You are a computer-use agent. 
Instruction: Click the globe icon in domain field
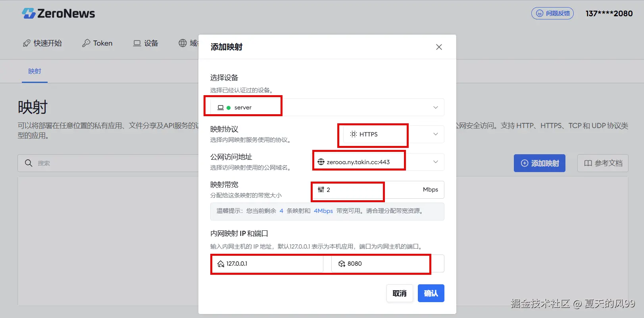321,162
